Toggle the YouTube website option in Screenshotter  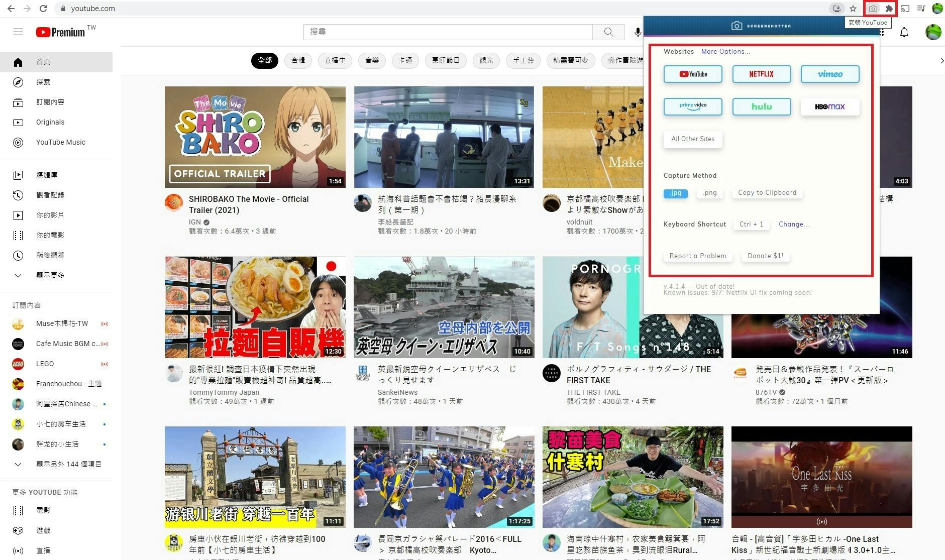(693, 74)
